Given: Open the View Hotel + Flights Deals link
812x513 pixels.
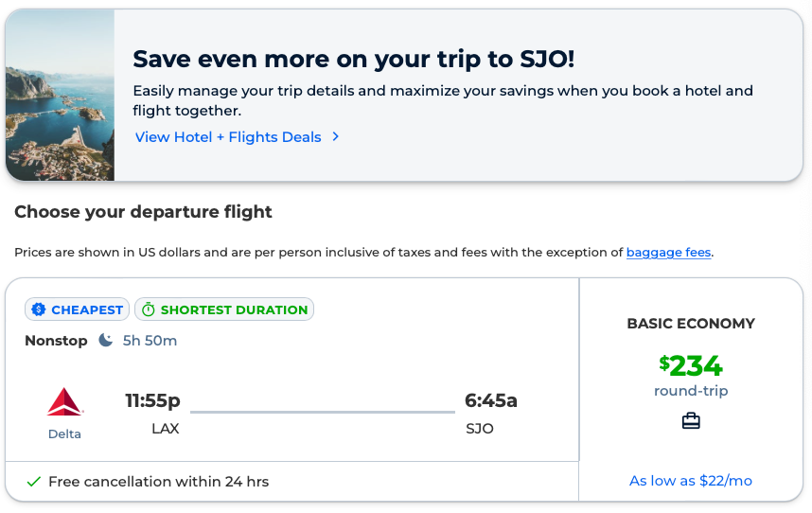Looking at the screenshot, I should [228, 137].
